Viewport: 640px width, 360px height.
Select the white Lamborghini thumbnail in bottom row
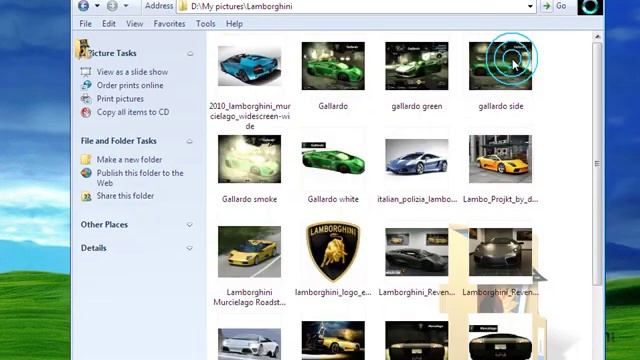[249, 344]
